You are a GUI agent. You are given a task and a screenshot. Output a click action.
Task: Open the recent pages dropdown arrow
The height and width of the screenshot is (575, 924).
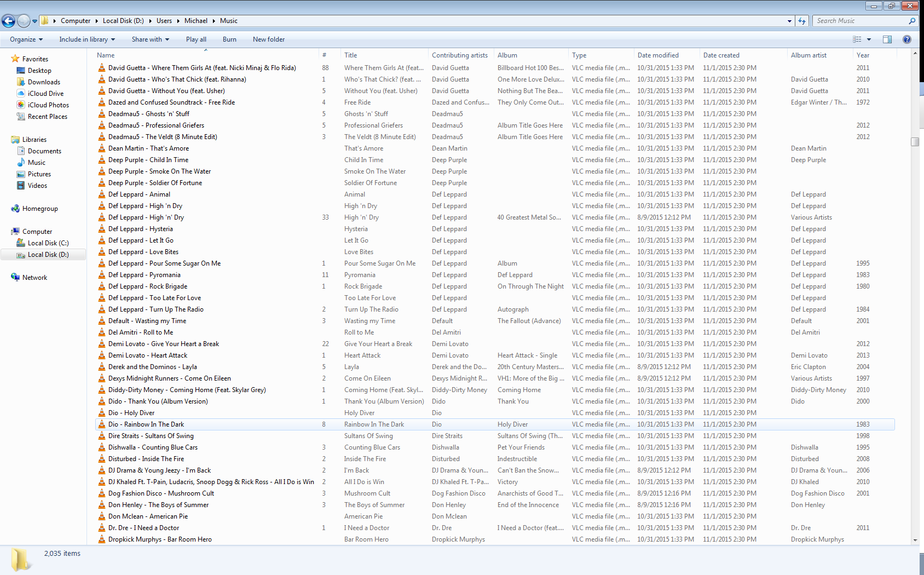click(34, 21)
